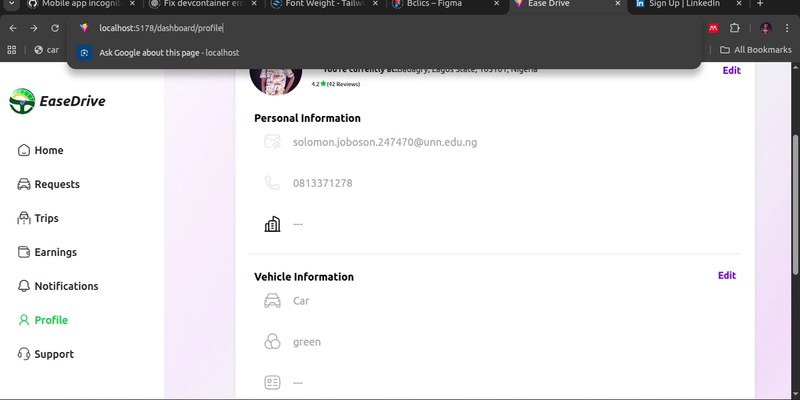
Task: Click the Personal Information heading
Action: pyautogui.click(x=307, y=118)
